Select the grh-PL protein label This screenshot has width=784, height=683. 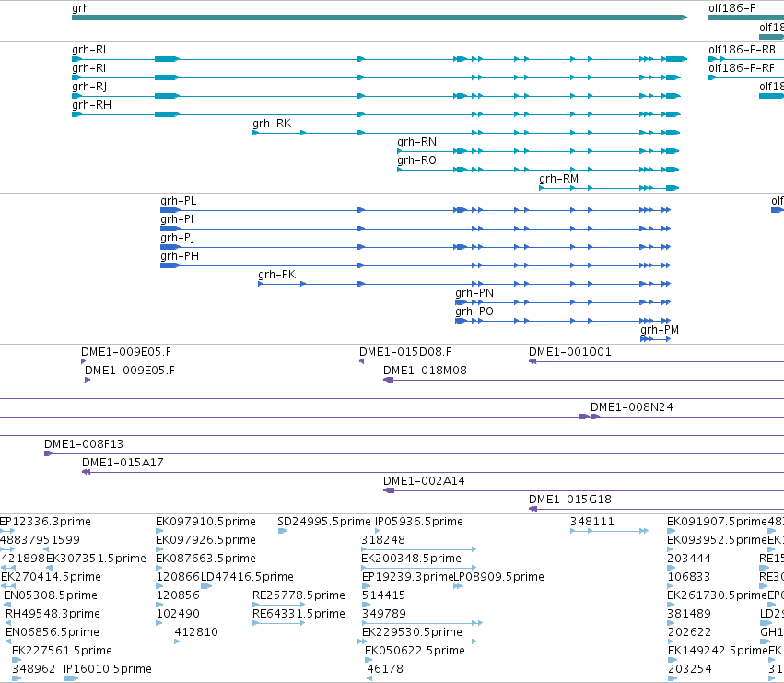[x=179, y=201]
